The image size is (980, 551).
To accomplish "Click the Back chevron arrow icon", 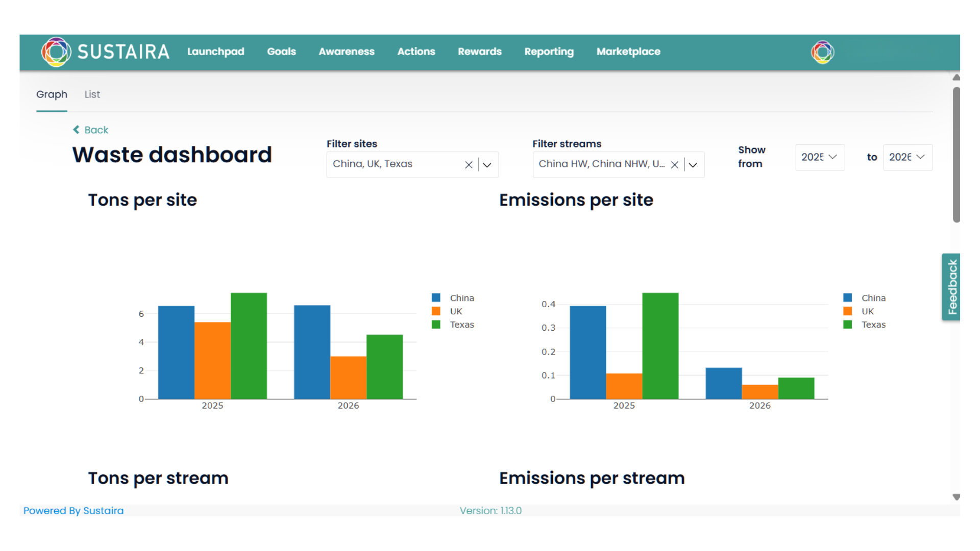I will tap(76, 130).
